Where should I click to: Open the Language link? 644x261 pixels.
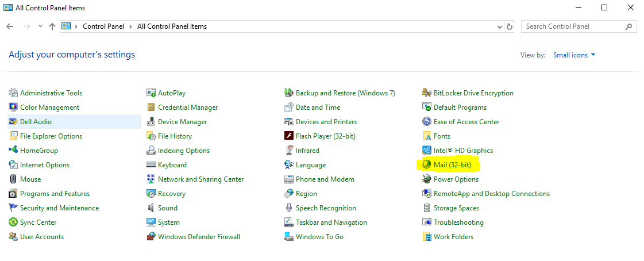click(x=310, y=165)
